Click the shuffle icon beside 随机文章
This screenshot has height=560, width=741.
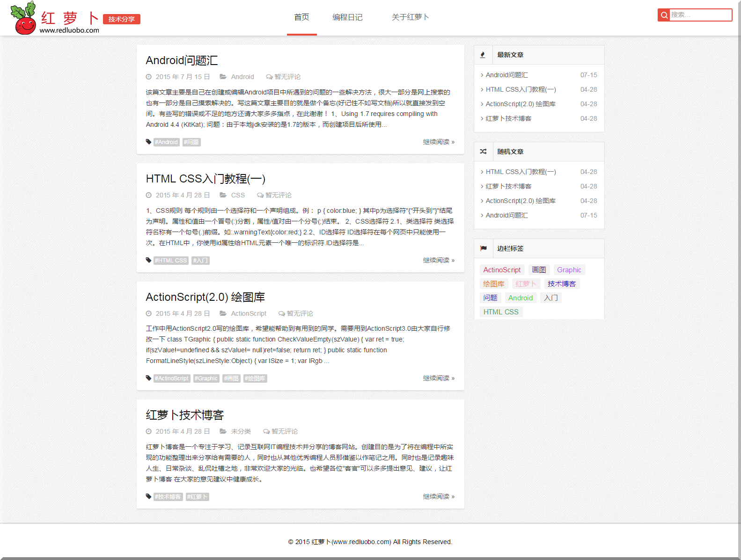[483, 152]
